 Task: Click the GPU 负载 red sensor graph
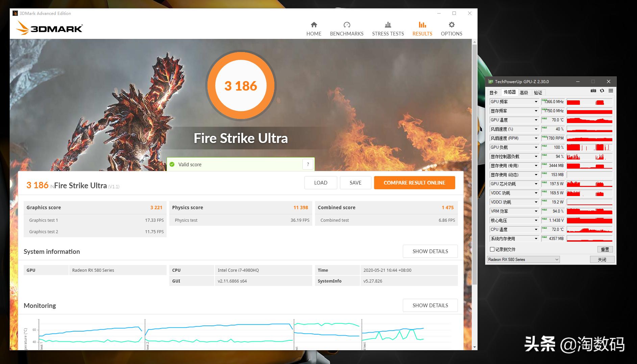(589, 147)
